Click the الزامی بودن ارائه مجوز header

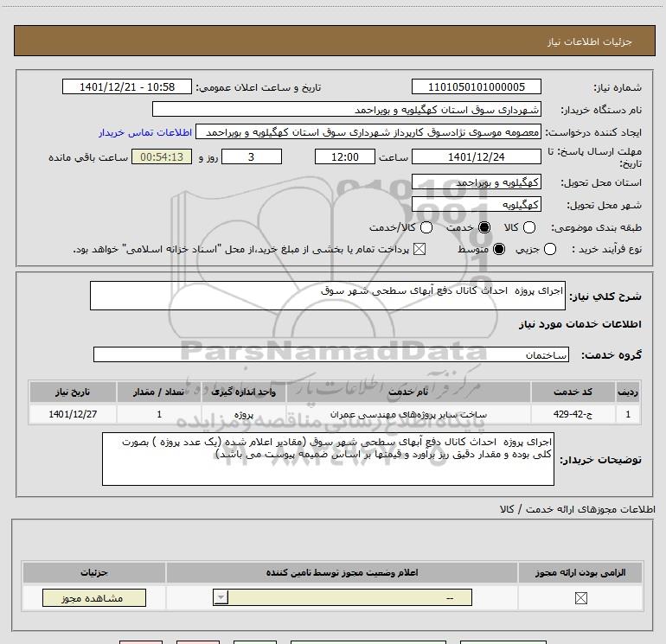tap(580, 572)
